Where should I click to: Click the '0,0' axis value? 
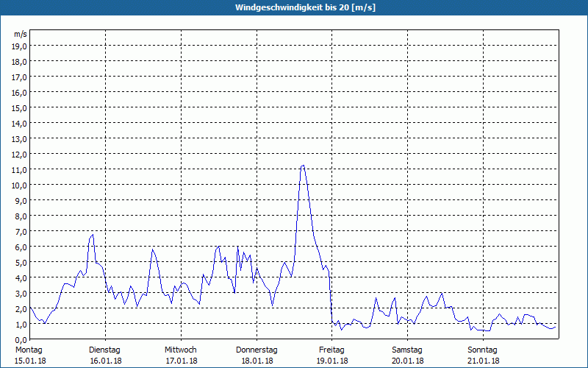[x=21, y=340]
